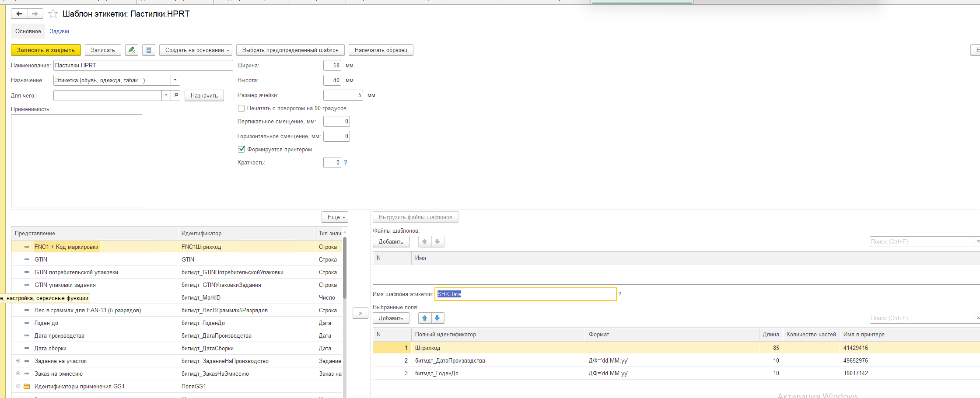Viewport: 980px width, 398px height.
Task: Move selected field down with blue arrow
Action: tap(437, 318)
